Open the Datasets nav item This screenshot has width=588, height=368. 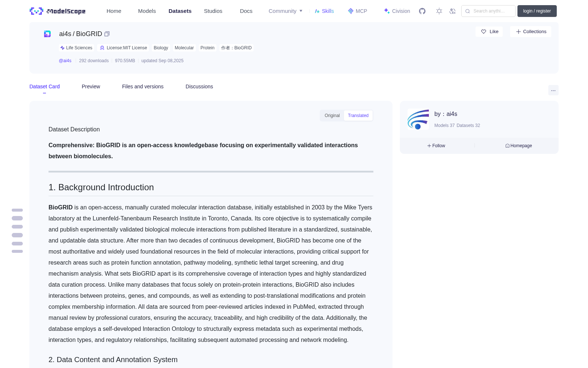pyautogui.click(x=180, y=11)
